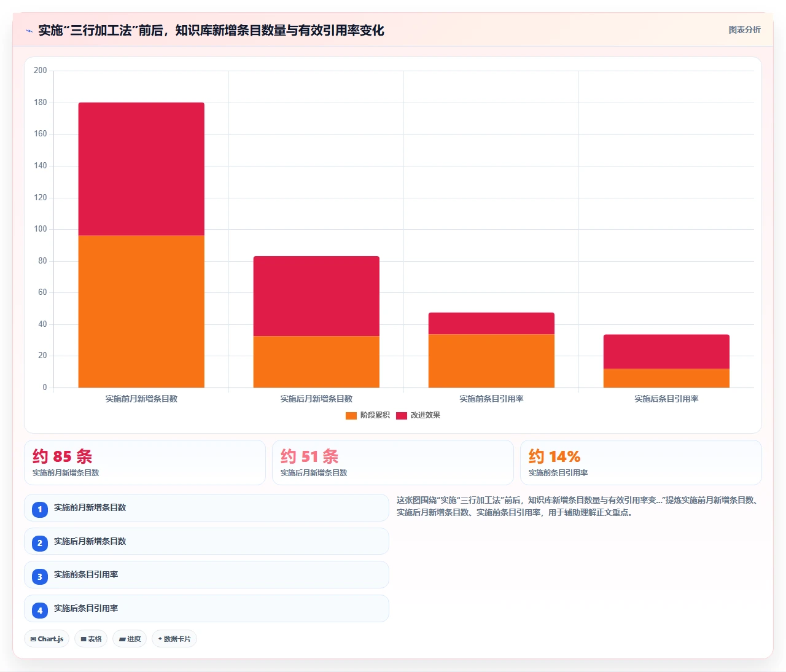The image size is (786, 672).
Task: Click orange segment of 实施后条目引用率 bar
Action: click(x=666, y=378)
